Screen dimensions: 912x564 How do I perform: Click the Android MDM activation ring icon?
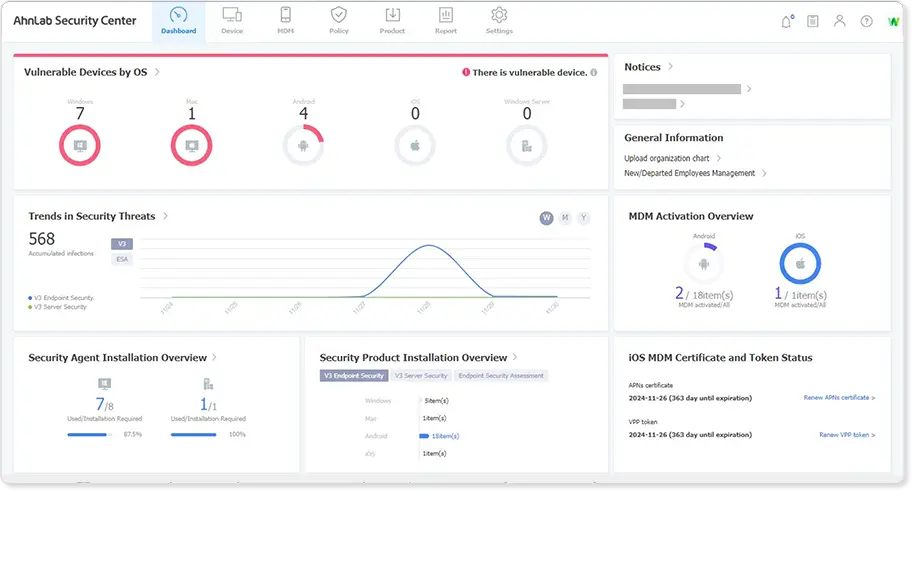[x=704, y=264]
